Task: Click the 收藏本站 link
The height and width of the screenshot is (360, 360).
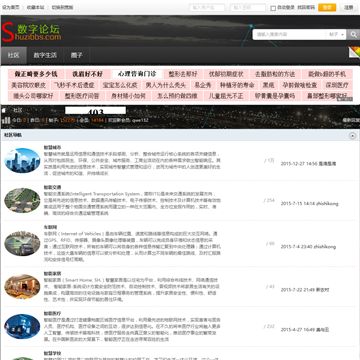Action: click(x=35, y=7)
